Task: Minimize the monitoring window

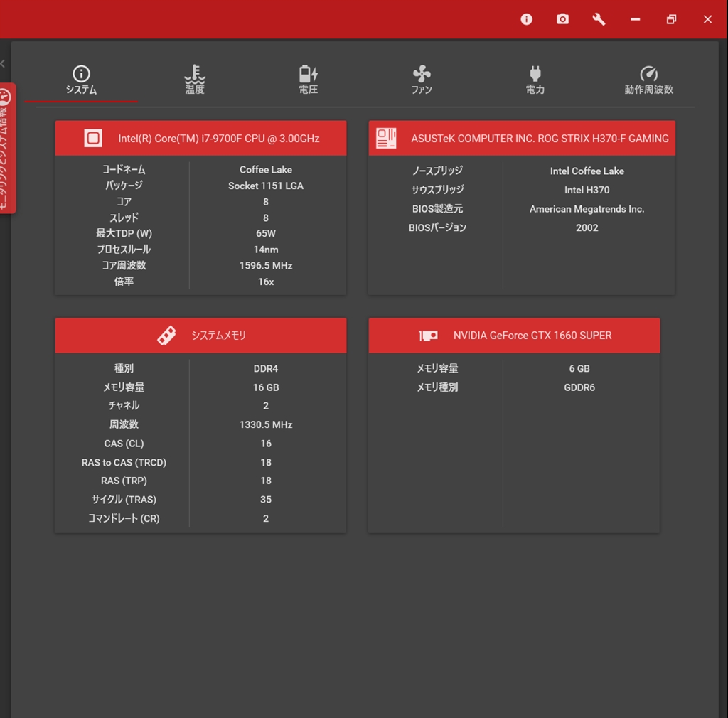Action: click(x=635, y=19)
